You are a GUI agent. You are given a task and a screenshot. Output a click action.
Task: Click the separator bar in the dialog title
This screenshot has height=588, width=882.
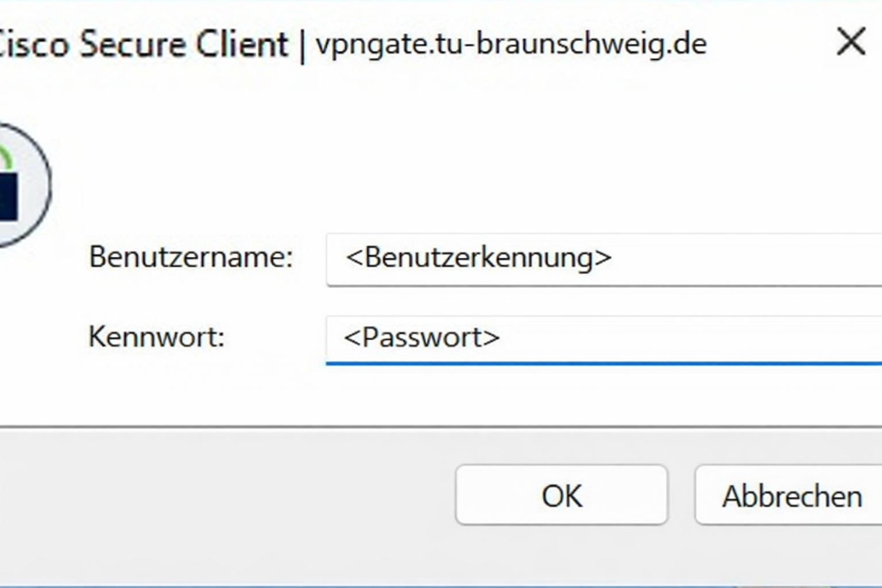coord(302,45)
